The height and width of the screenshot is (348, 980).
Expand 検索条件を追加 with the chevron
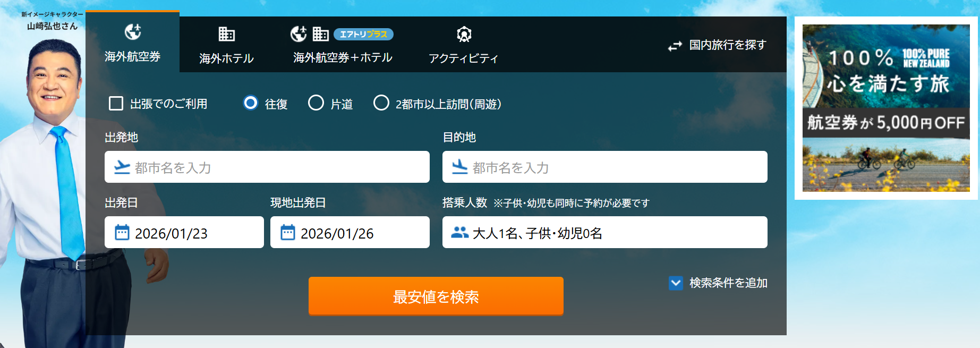point(676,283)
